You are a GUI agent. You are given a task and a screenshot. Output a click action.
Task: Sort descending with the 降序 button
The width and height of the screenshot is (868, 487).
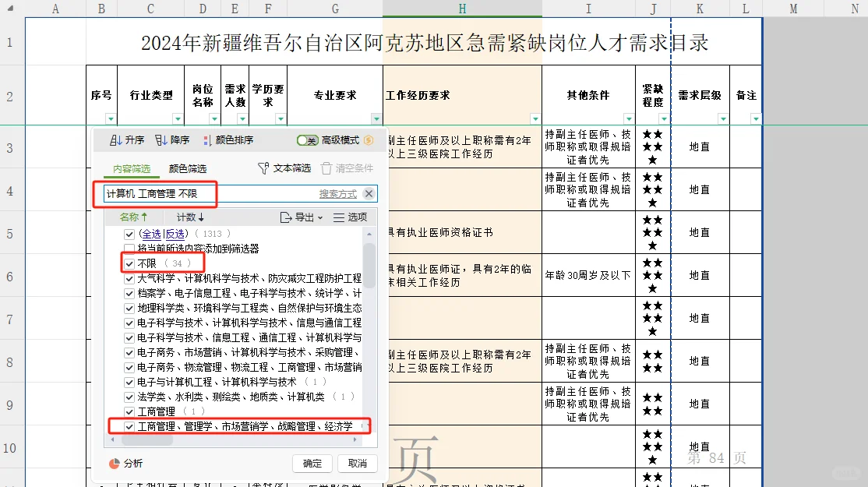(172, 140)
